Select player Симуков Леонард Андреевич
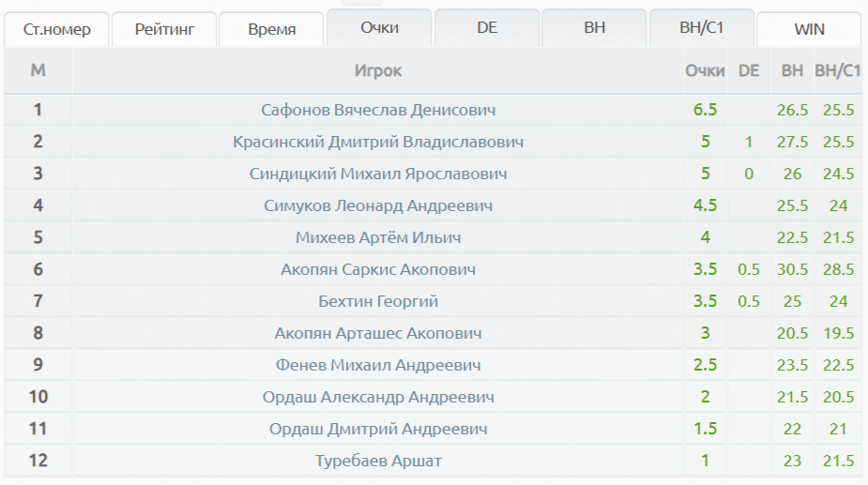 pos(378,205)
